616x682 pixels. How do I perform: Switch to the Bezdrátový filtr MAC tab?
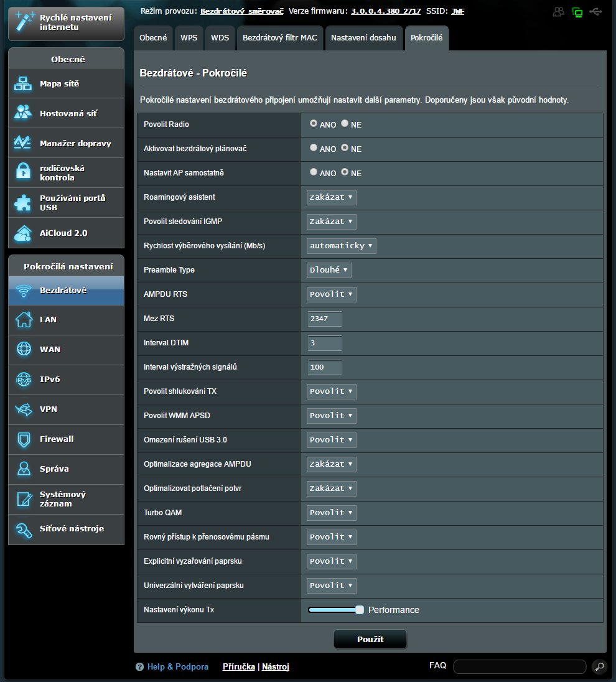click(279, 38)
